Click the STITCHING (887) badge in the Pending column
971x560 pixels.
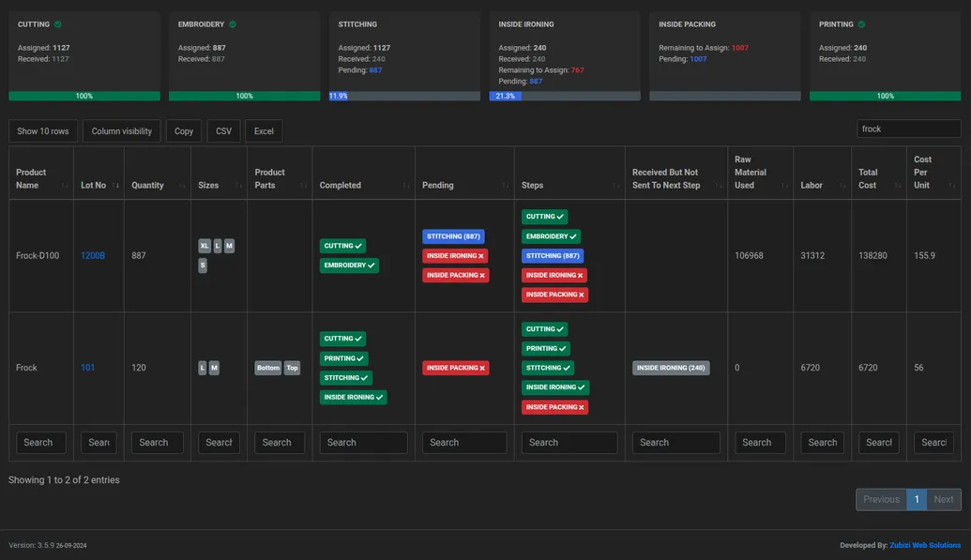tap(453, 236)
